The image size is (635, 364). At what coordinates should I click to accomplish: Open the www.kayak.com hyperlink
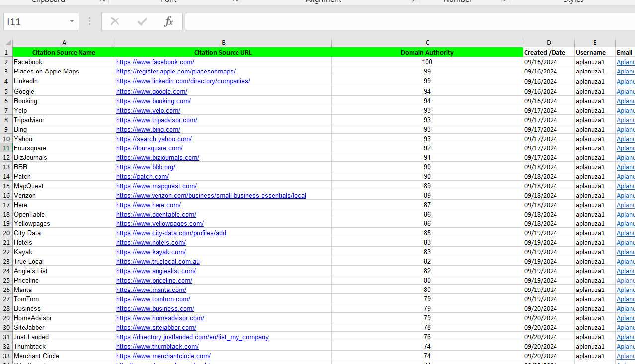coord(151,252)
